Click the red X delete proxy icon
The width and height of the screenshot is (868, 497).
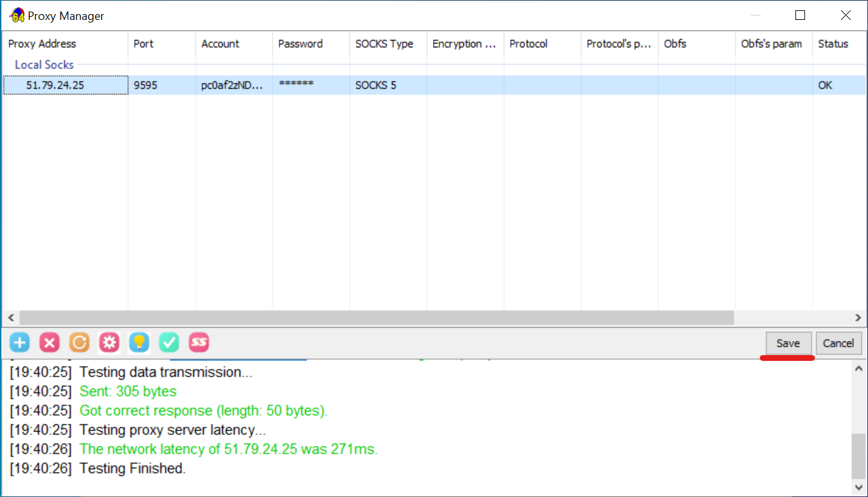coord(49,343)
